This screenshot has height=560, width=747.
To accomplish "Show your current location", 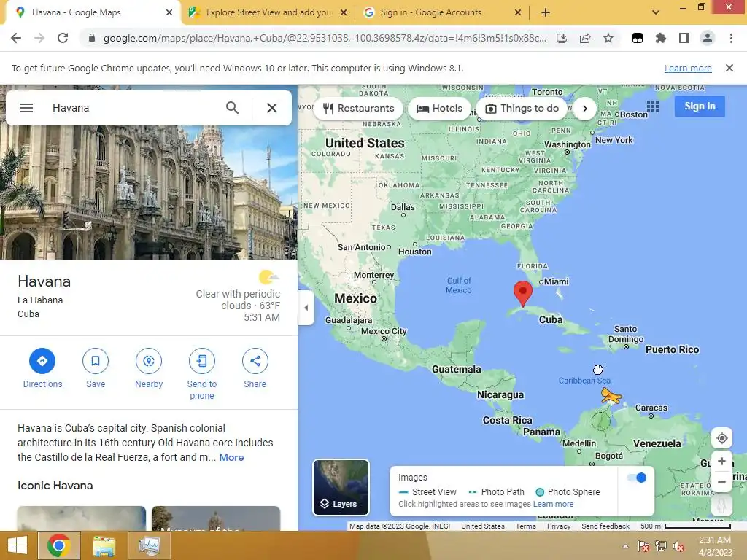I will [x=721, y=438].
